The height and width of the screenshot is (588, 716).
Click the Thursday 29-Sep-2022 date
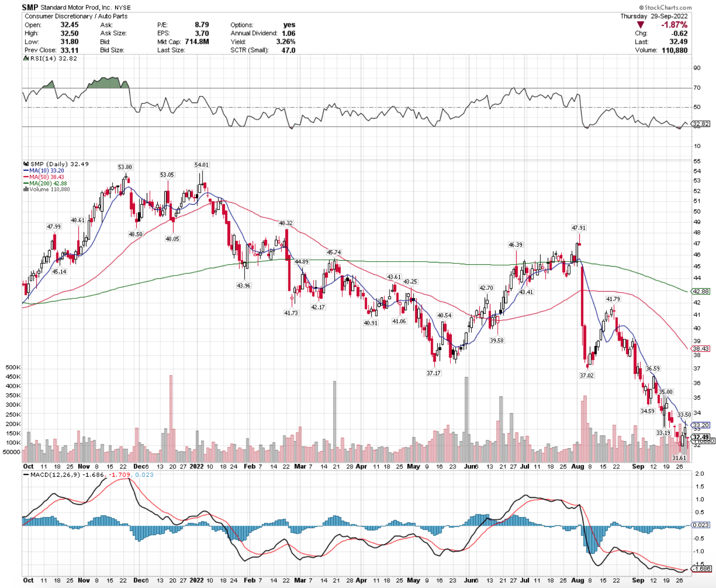pos(654,16)
